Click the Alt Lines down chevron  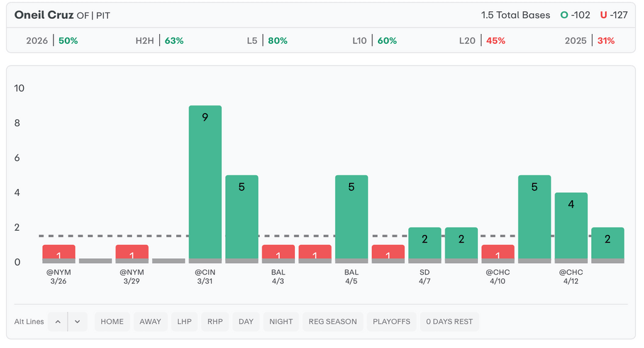tap(77, 322)
